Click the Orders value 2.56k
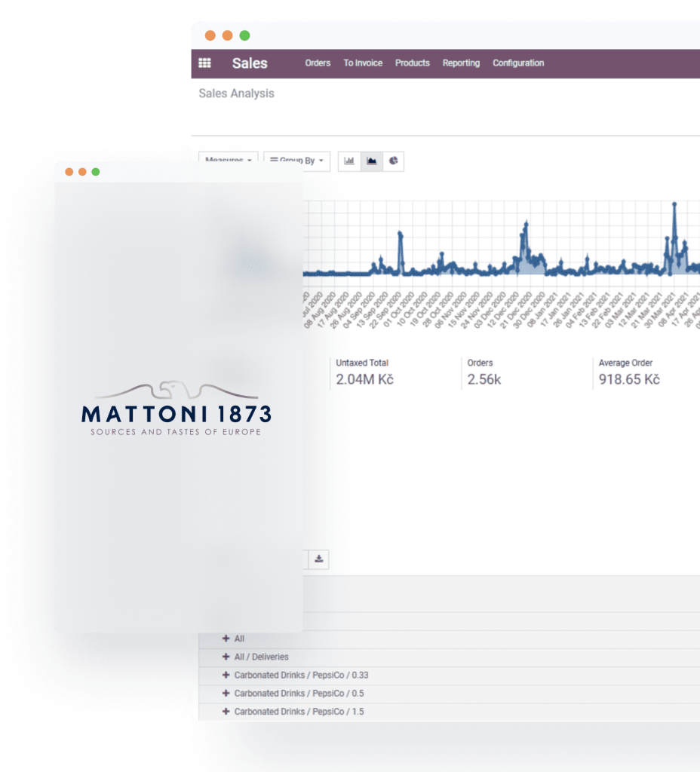700x772 pixels. (484, 380)
